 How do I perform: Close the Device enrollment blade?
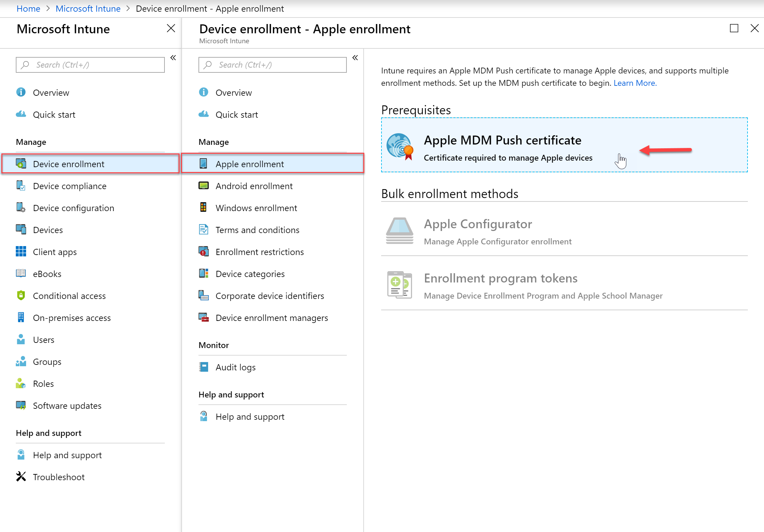coord(755,28)
